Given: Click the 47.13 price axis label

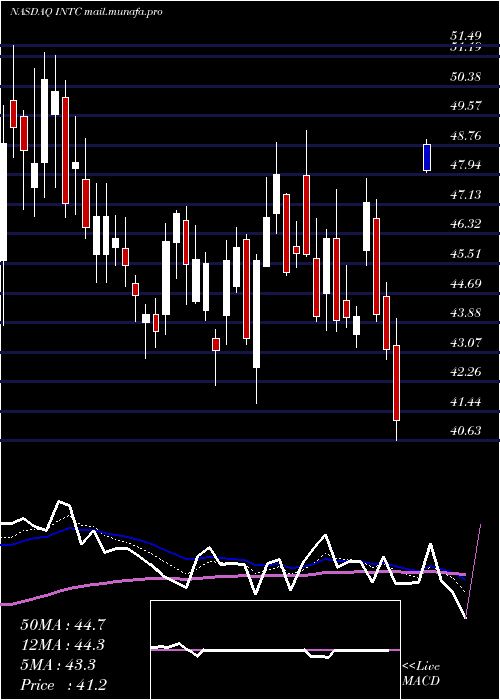Looking at the screenshot, I should pos(465,195).
